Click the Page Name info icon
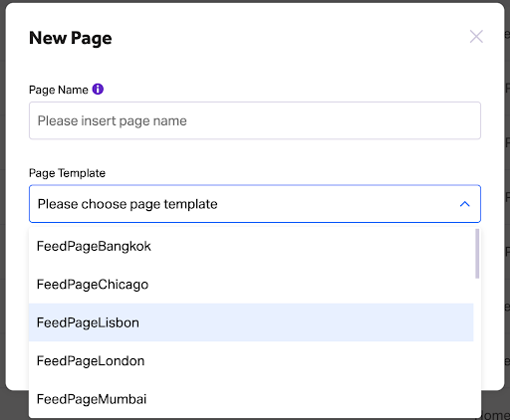The width and height of the screenshot is (510, 420). coord(98,89)
